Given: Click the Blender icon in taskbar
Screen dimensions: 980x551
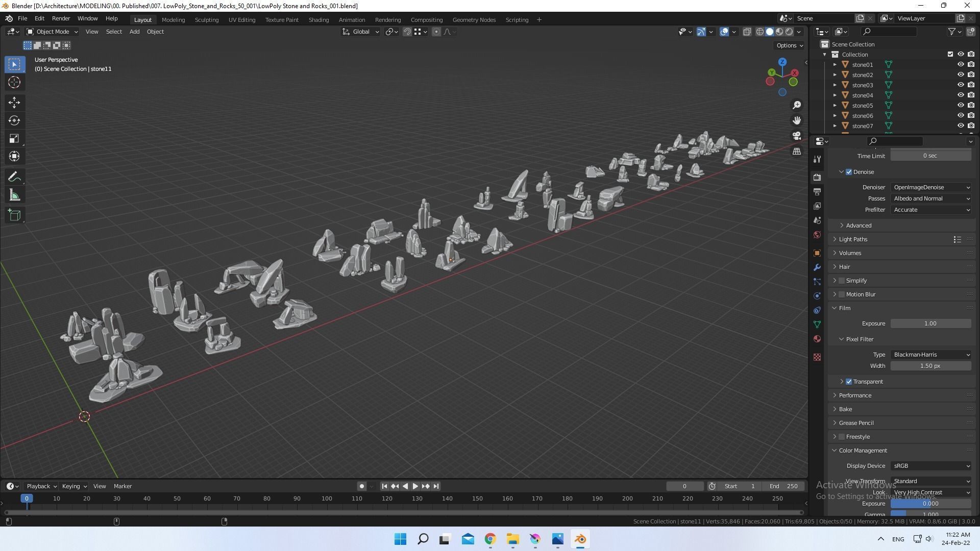Looking at the screenshot, I should point(580,539).
